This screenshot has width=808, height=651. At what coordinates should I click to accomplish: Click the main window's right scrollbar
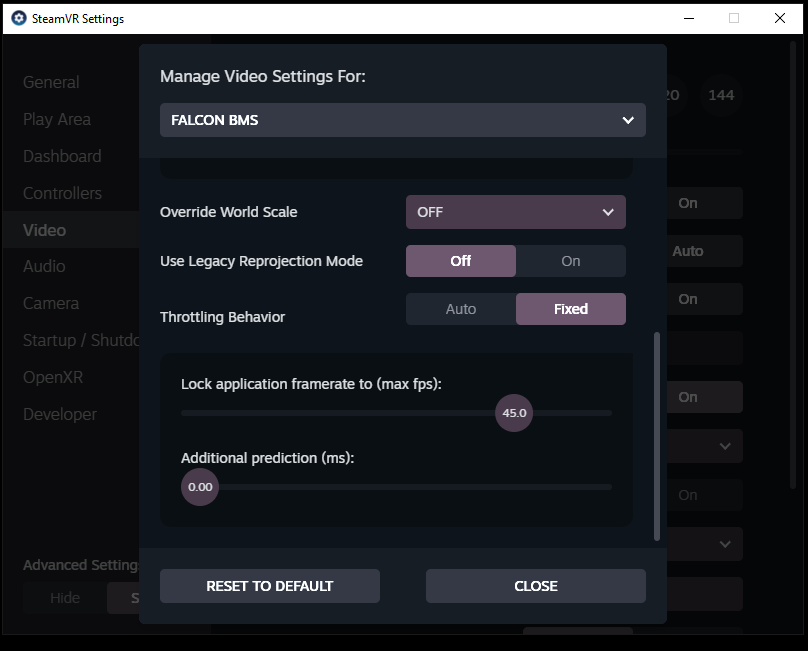point(793,265)
